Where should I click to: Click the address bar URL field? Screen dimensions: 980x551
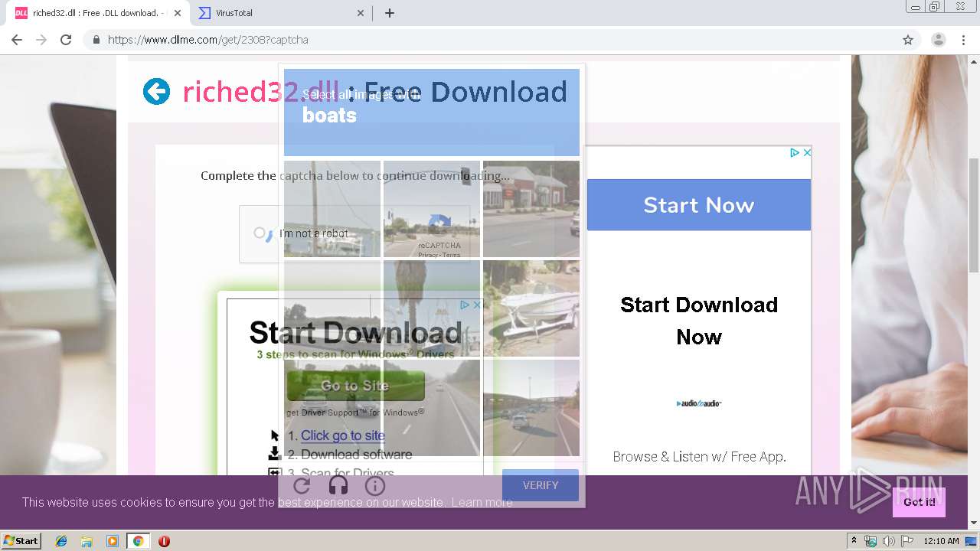tap(501, 40)
